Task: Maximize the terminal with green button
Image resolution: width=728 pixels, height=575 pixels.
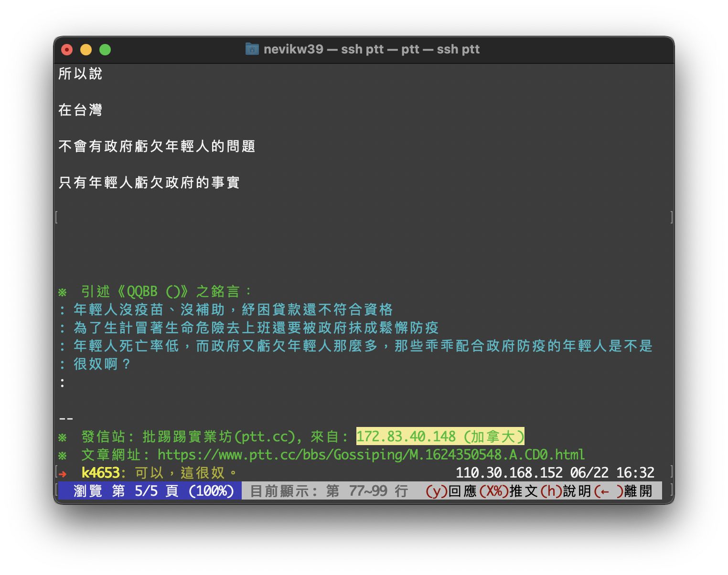Action: pyautogui.click(x=105, y=50)
